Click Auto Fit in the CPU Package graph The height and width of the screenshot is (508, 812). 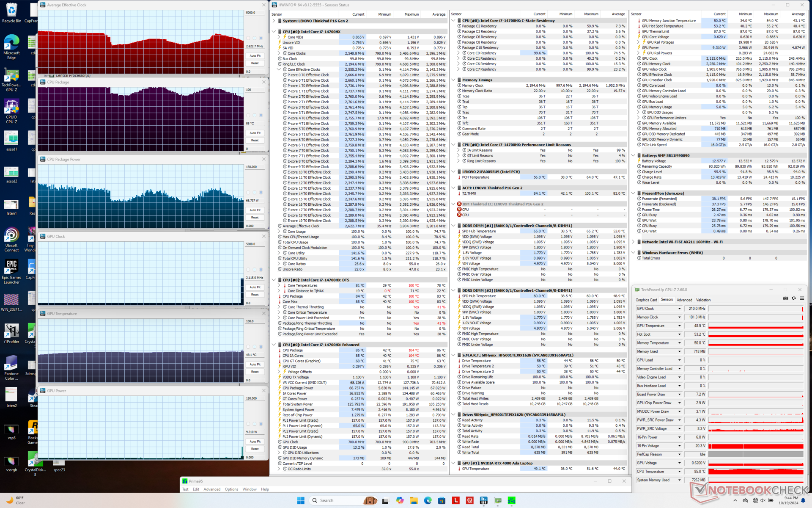[x=255, y=133]
